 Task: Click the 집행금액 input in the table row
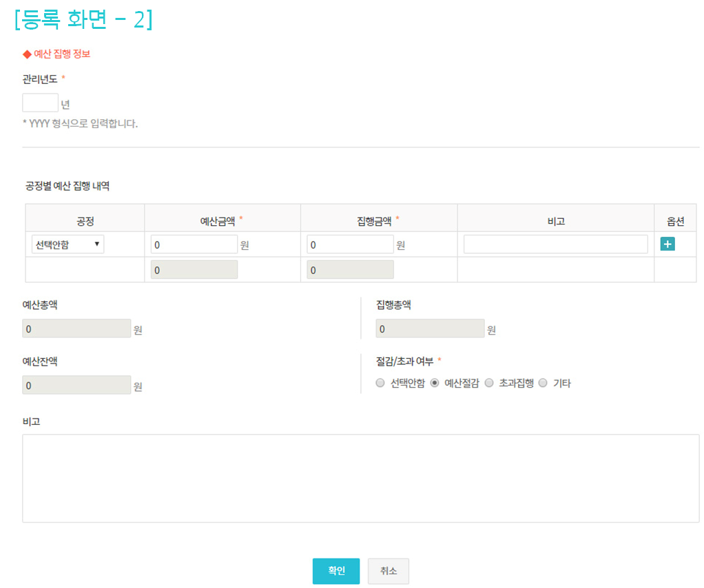pyautogui.click(x=350, y=244)
